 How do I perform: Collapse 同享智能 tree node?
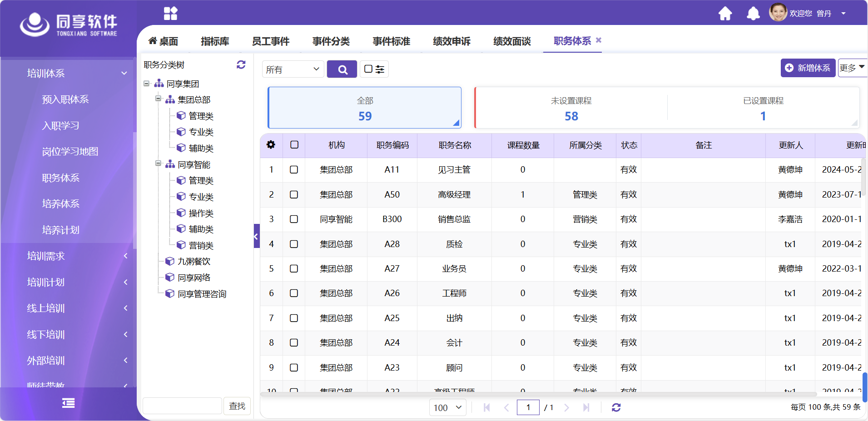158,163
